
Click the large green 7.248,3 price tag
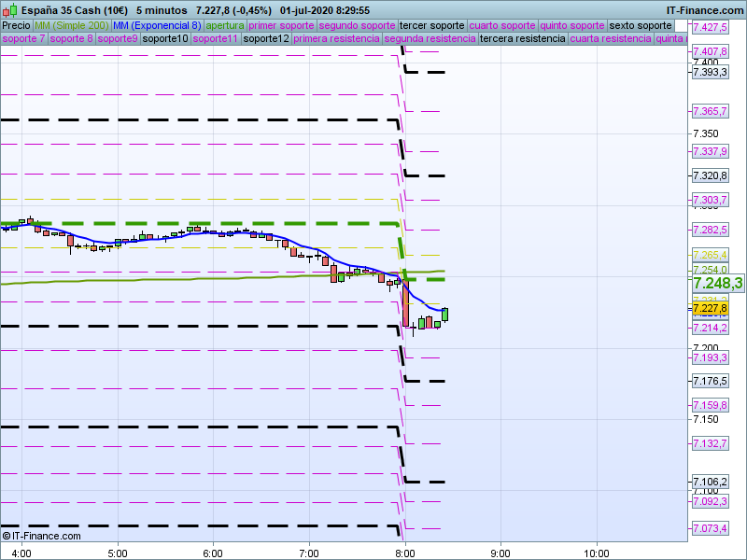click(x=718, y=284)
